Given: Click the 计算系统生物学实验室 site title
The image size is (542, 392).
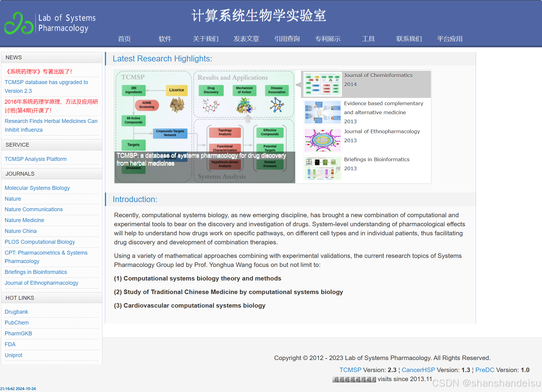Looking at the screenshot, I should point(259,15).
